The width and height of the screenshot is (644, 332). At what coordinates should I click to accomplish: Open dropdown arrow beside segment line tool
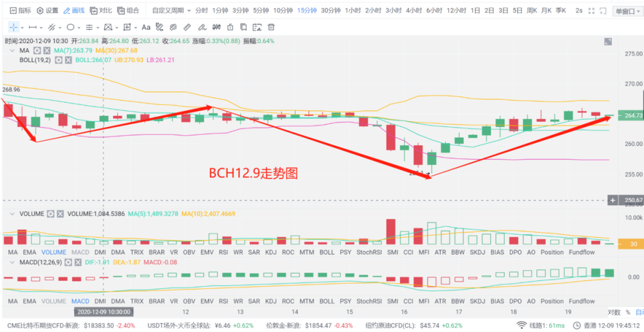point(41,28)
